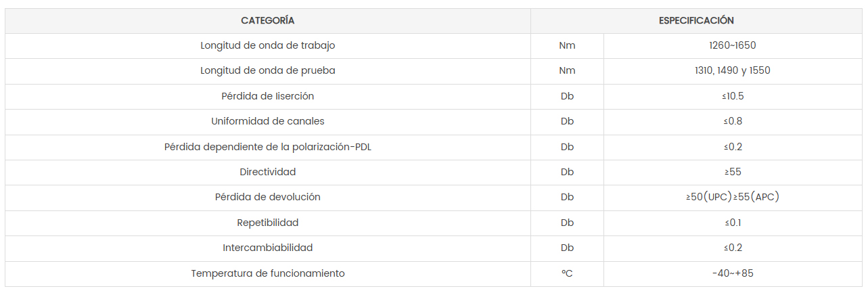Select the ≤10.5 insertion loss value
Screen dimensions: 868x295
tap(733, 97)
